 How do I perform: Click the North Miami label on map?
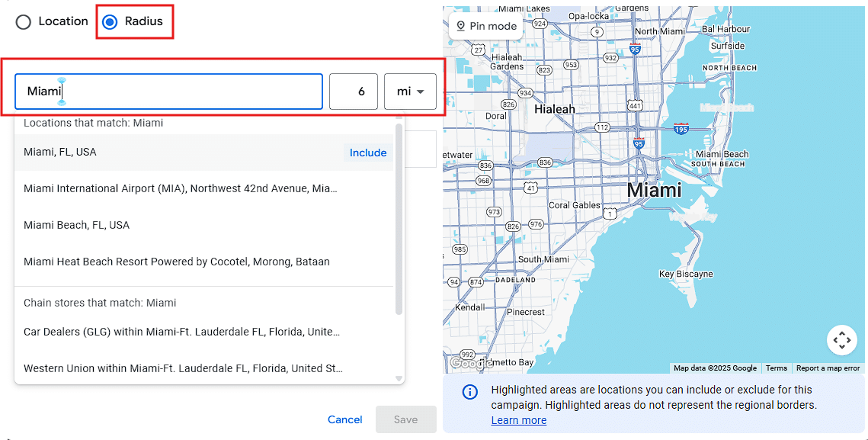pos(659,31)
